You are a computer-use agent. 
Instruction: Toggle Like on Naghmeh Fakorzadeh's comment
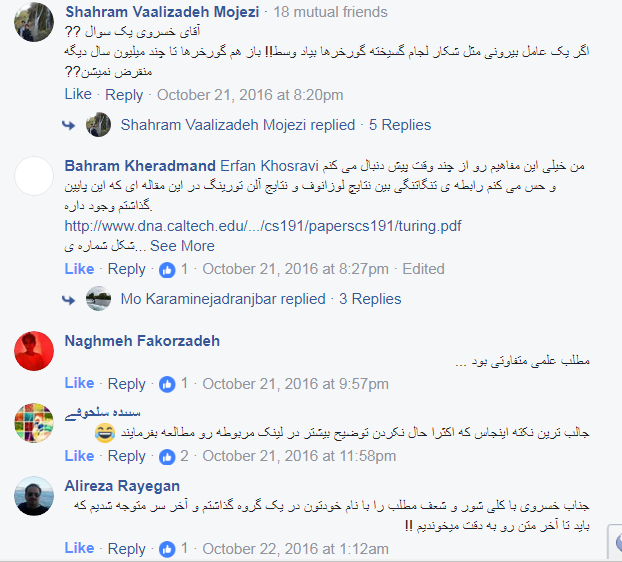(79, 383)
